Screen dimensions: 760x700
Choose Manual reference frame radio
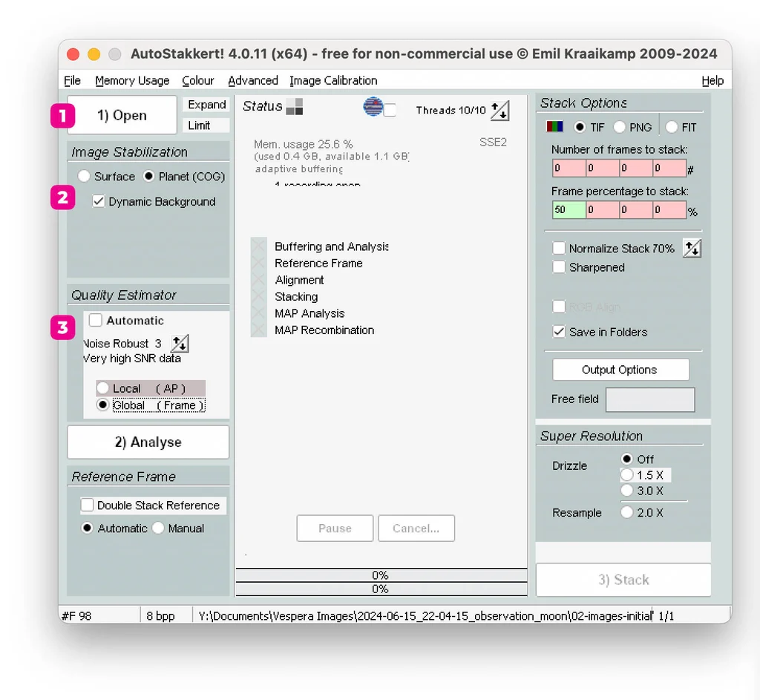click(x=158, y=528)
